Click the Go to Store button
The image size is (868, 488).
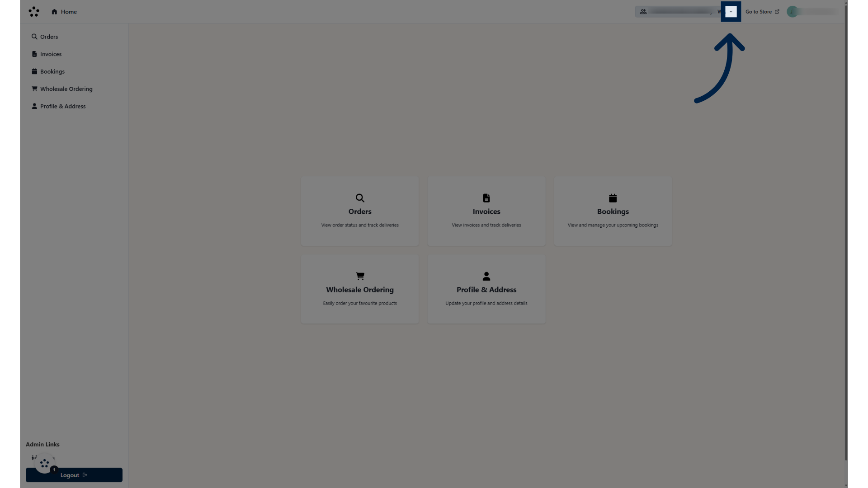pos(763,11)
